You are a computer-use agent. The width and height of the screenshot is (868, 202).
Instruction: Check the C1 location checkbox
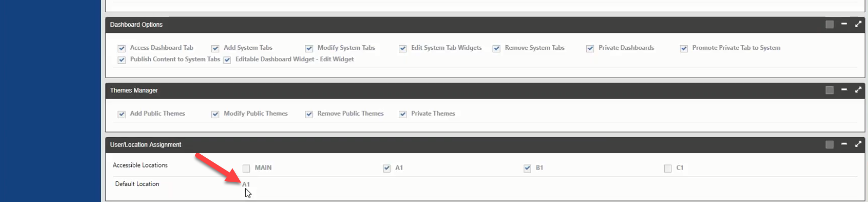(668, 168)
